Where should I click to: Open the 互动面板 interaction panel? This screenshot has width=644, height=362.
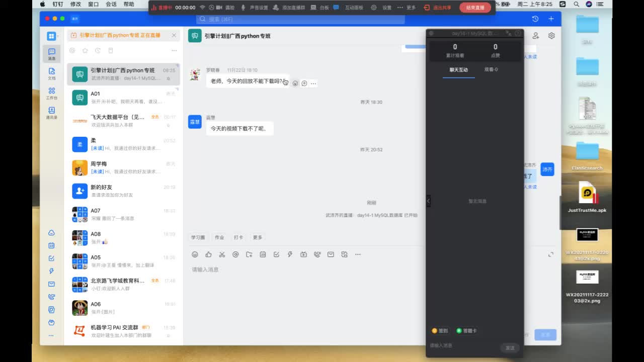(349, 8)
